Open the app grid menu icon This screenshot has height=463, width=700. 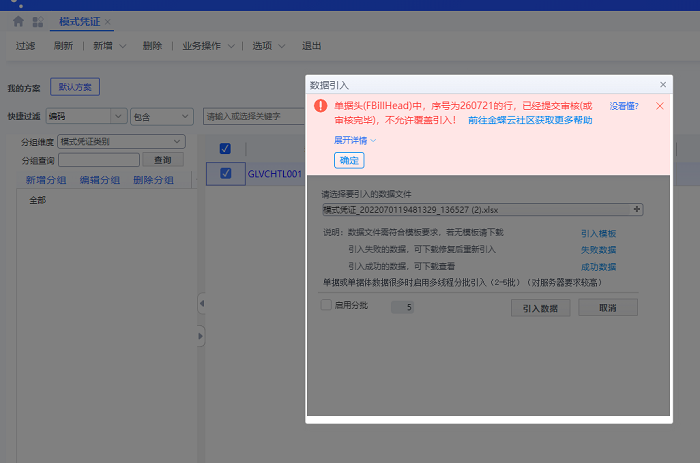coord(38,21)
